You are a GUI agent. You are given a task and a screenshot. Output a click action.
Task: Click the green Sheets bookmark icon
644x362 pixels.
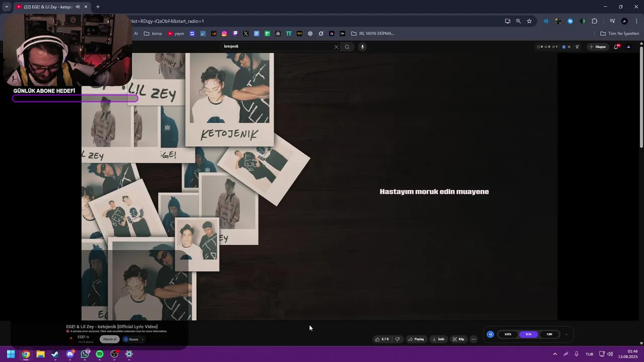pos(267,34)
